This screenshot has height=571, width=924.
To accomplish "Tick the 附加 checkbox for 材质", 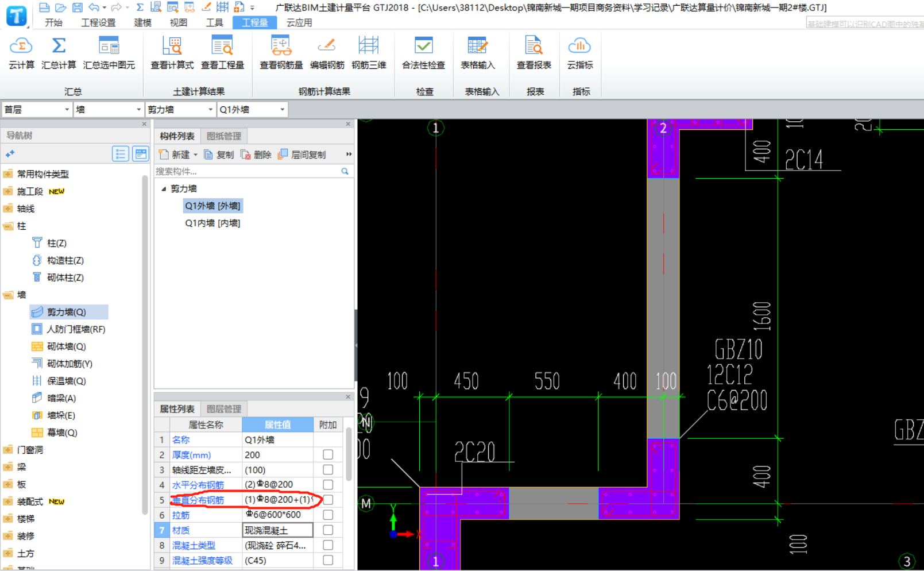I will coord(328,530).
